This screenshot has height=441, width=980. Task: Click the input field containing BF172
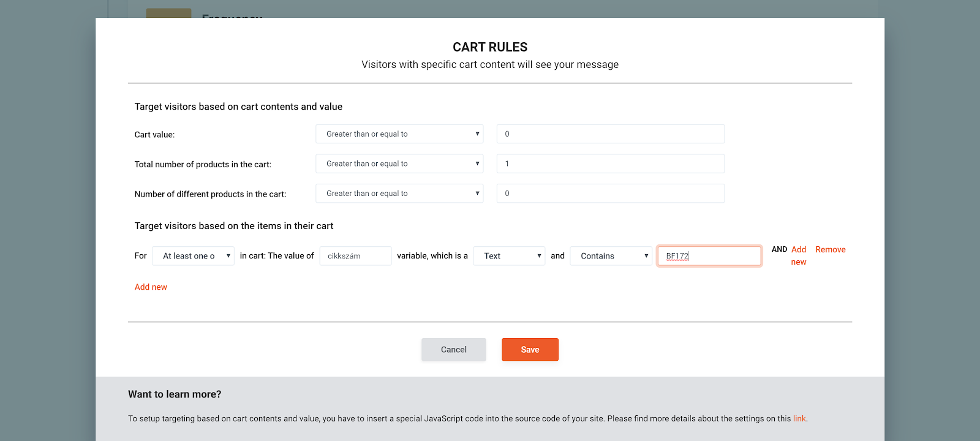click(709, 256)
